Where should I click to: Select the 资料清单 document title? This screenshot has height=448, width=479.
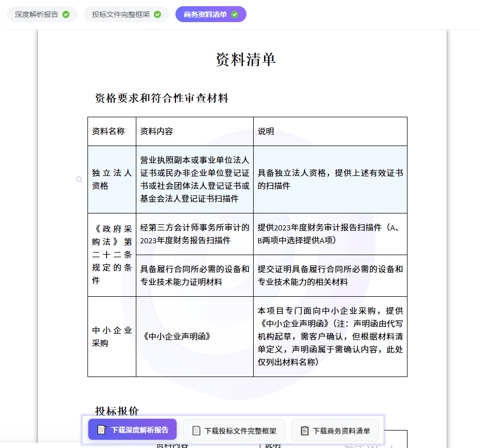pyautogui.click(x=246, y=60)
